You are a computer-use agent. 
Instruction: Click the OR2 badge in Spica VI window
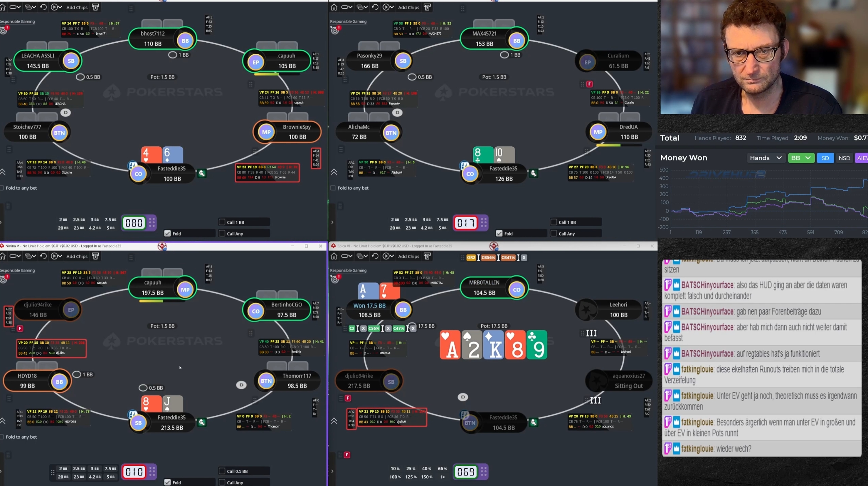(471, 258)
